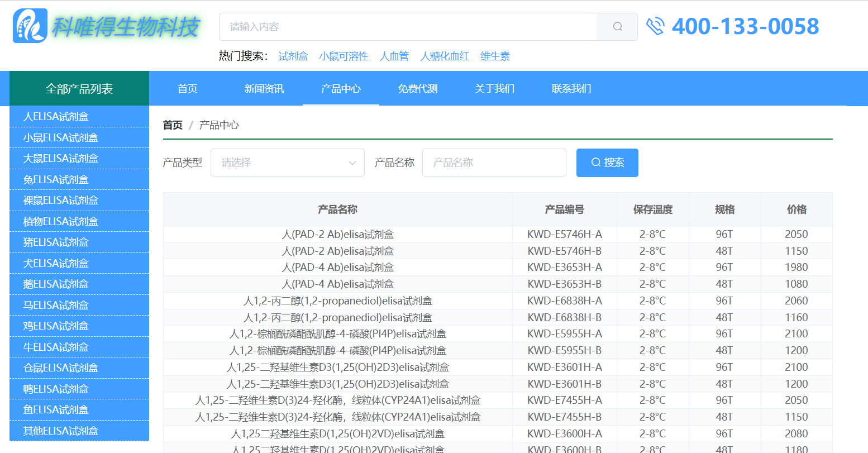This screenshot has height=453, width=868.
Task: Open the 联系我们 navigation tab
Action: click(x=571, y=88)
